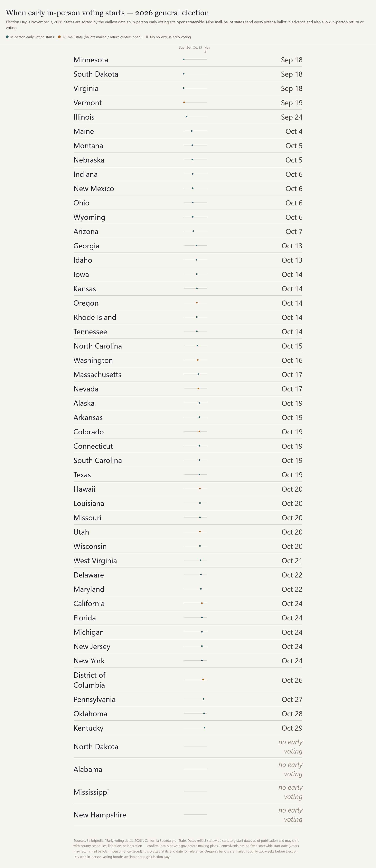Select New Hampshire's no early voting text

point(290,815)
